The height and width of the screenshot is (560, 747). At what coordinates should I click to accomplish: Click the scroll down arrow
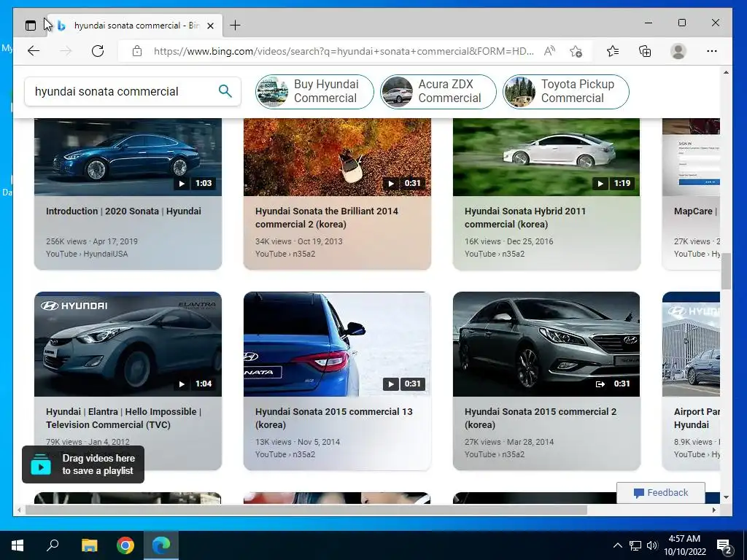click(726, 497)
